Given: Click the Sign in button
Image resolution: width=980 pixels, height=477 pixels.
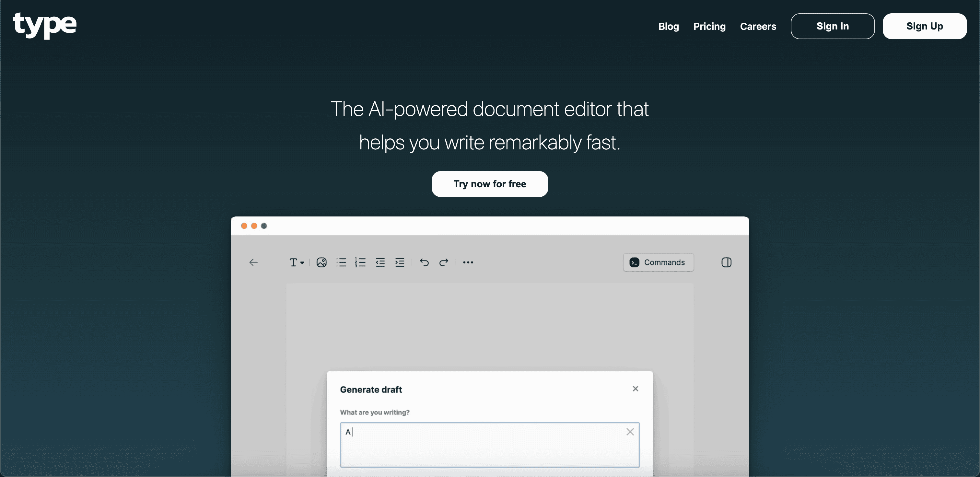Looking at the screenshot, I should pyautogui.click(x=833, y=26).
